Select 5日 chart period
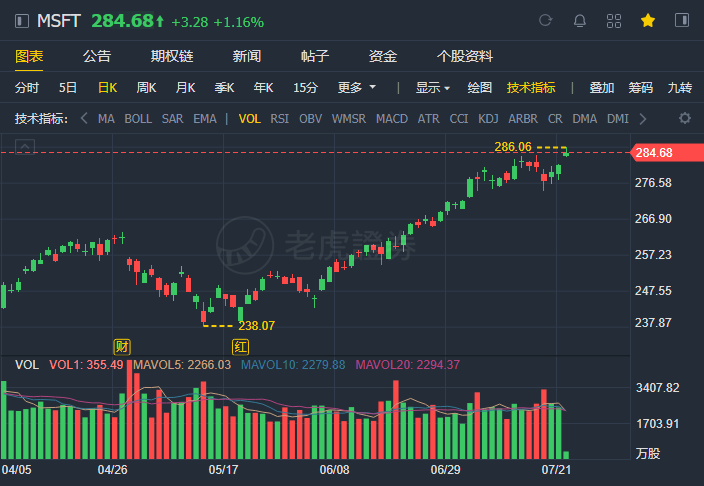 click(x=68, y=88)
